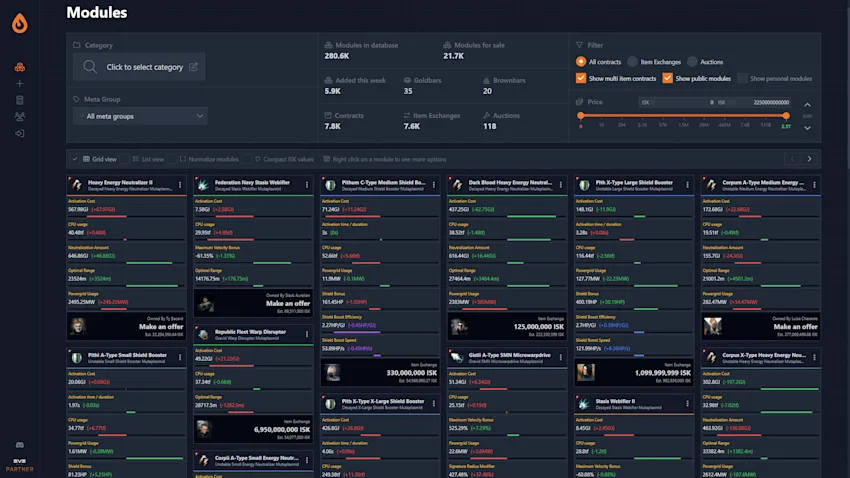
Task: Select the Gistii A-Type 5MN Microwarpdrive icon
Action: coord(457,358)
